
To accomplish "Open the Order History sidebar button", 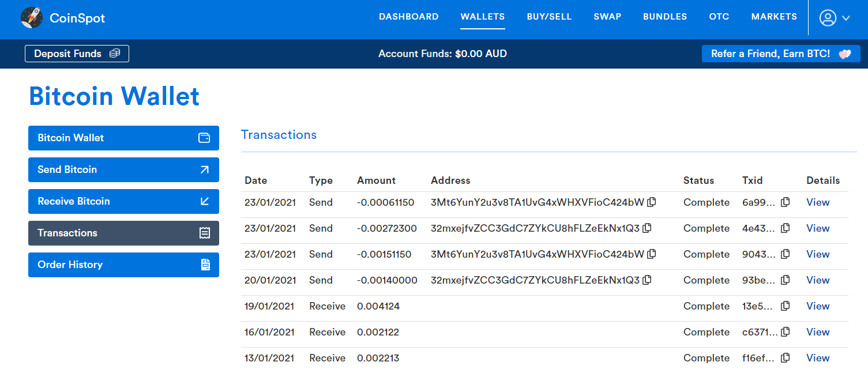I will tap(123, 265).
